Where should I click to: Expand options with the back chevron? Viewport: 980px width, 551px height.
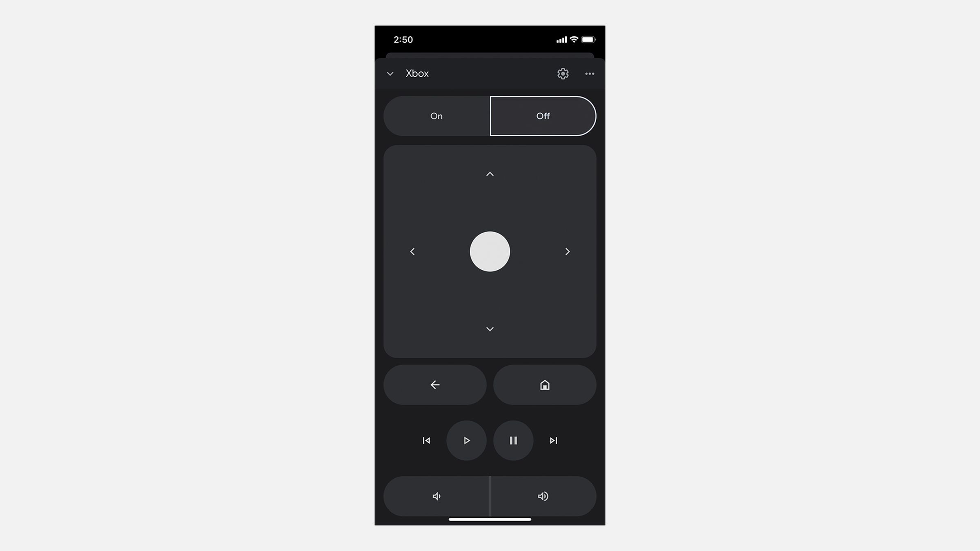tap(389, 73)
